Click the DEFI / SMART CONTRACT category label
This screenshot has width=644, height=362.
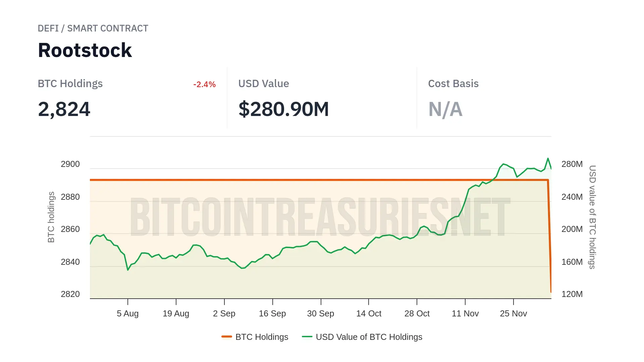(x=93, y=28)
